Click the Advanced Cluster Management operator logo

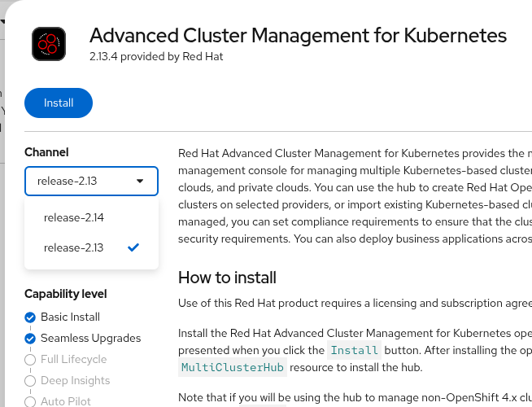pos(48,44)
